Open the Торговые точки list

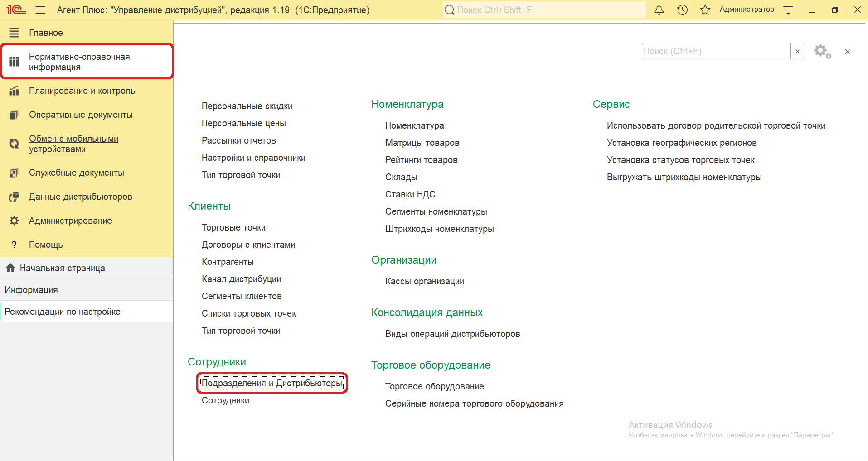(233, 227)
